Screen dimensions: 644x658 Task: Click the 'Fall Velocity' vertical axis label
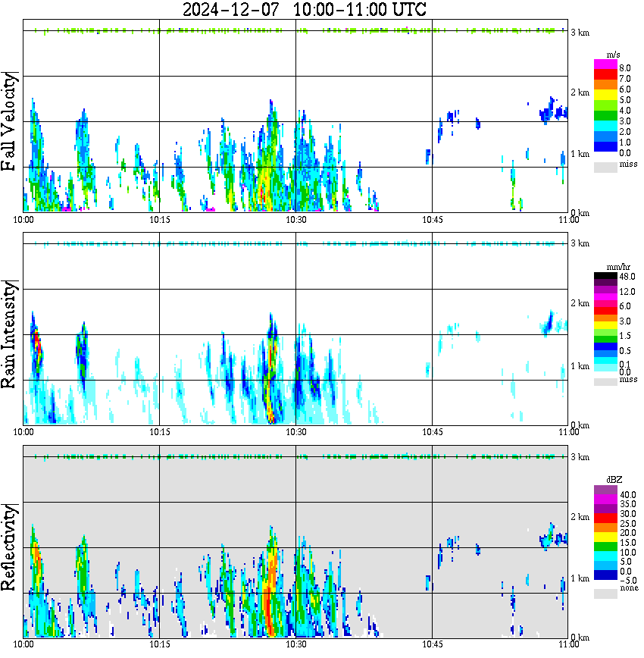[10, 123]
